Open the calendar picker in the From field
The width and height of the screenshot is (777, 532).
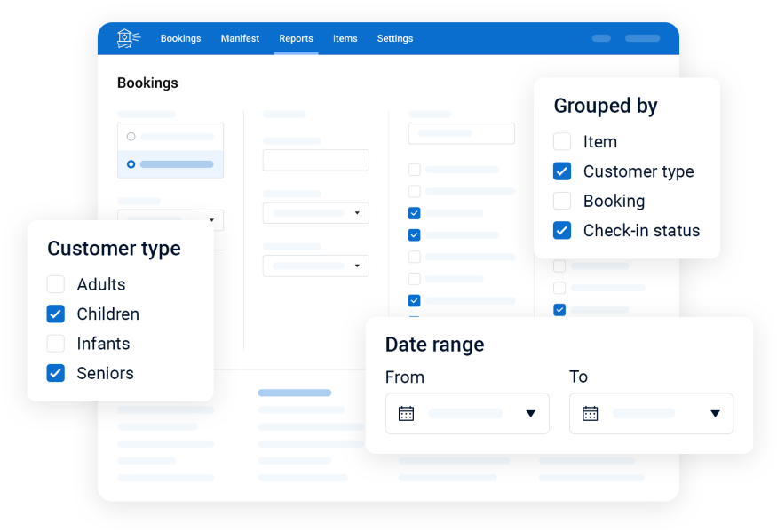[408, 413]
